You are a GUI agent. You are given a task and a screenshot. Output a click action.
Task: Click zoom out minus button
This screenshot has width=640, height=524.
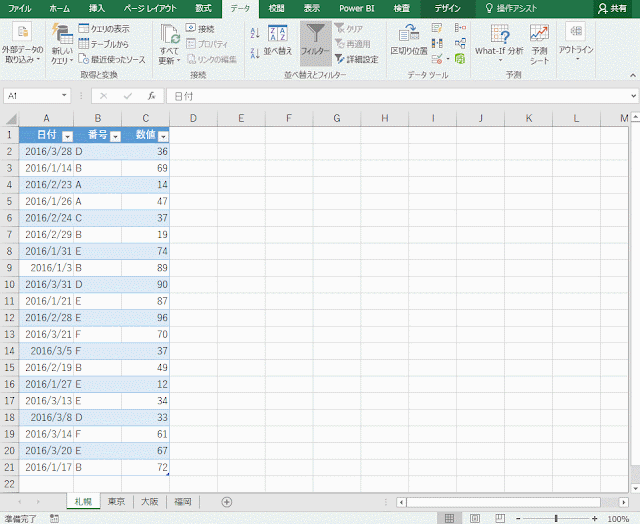click(518, 519)
